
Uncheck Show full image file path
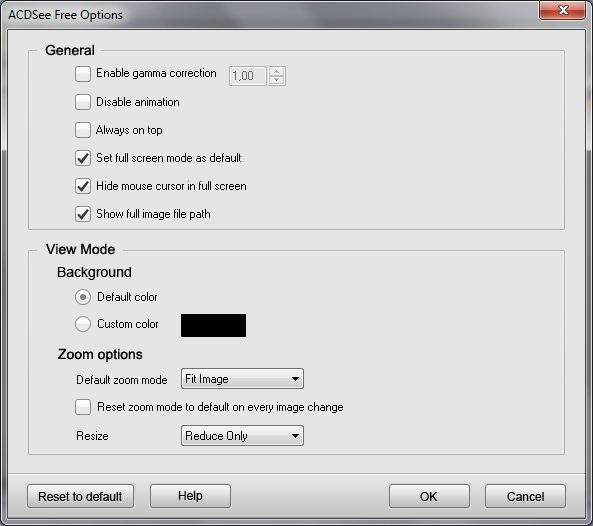point(83,214)
